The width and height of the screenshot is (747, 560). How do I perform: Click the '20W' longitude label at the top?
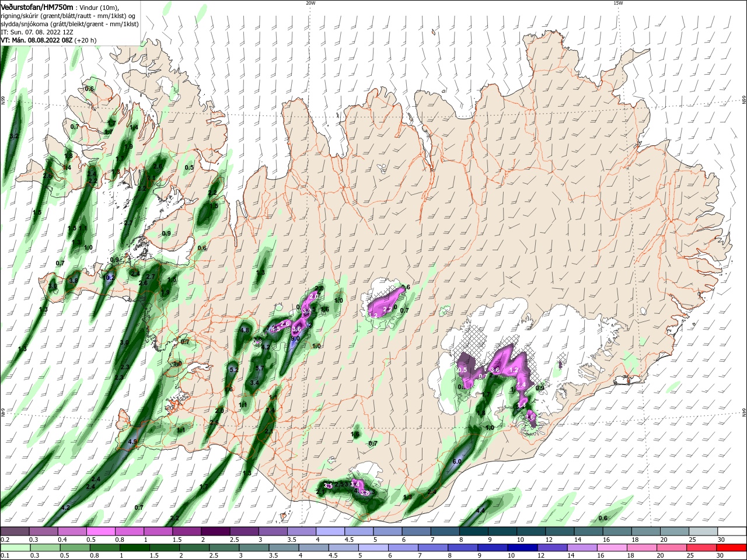pyautogui.click(x=310, y=3)
